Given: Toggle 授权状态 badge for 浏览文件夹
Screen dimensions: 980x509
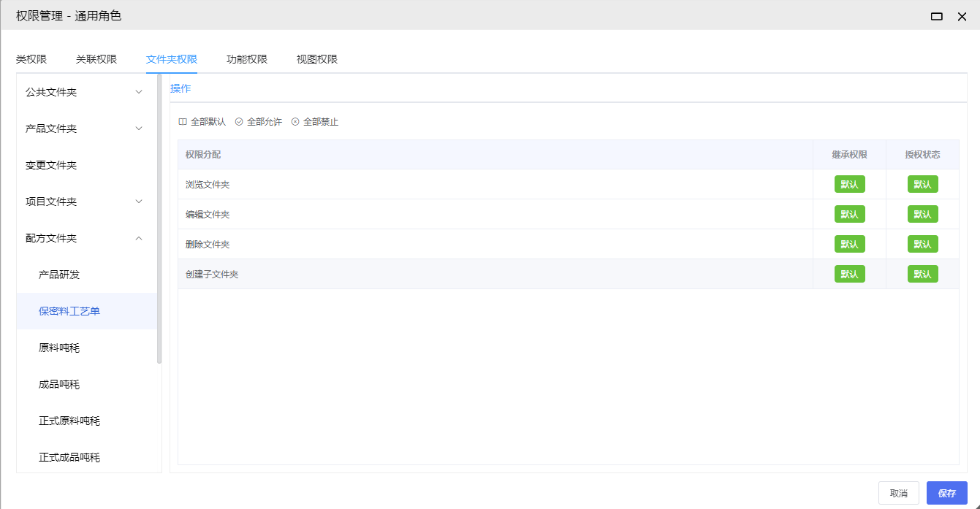Looking at the screenshot, I should (922, 184).
